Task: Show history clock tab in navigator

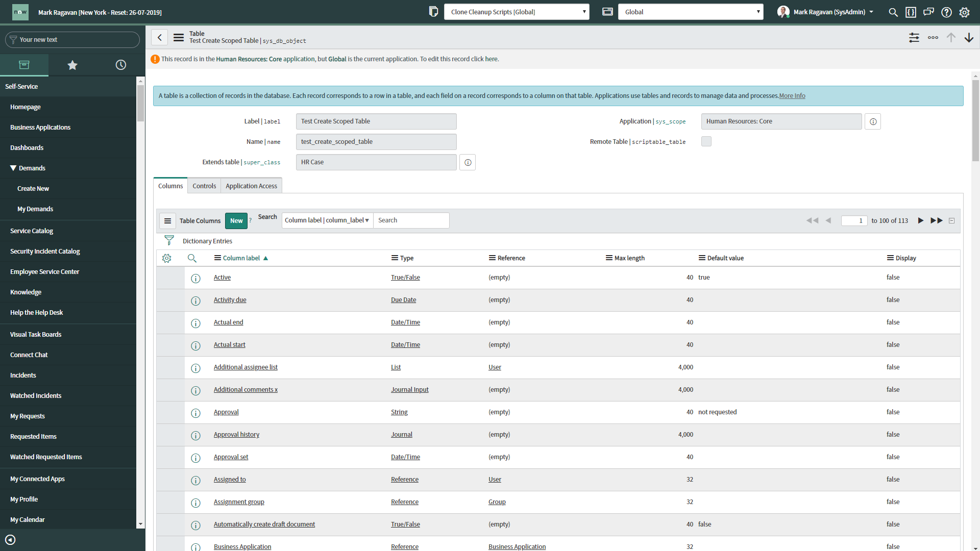Action: point(121,65)
